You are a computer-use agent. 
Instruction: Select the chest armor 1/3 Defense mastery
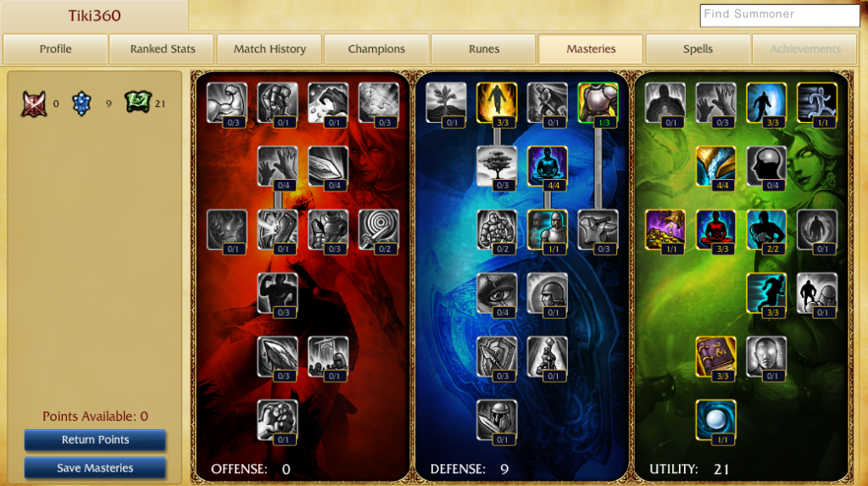coord(598,103)
